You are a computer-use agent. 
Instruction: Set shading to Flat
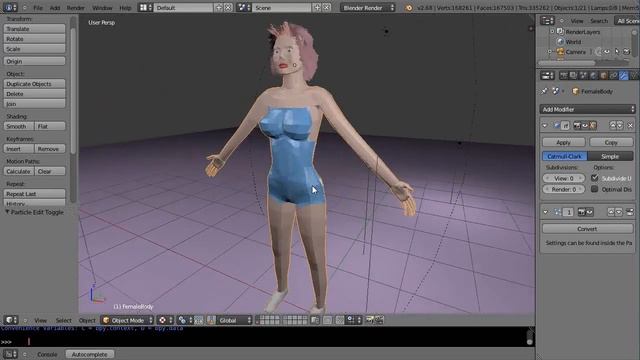point(50,127)
